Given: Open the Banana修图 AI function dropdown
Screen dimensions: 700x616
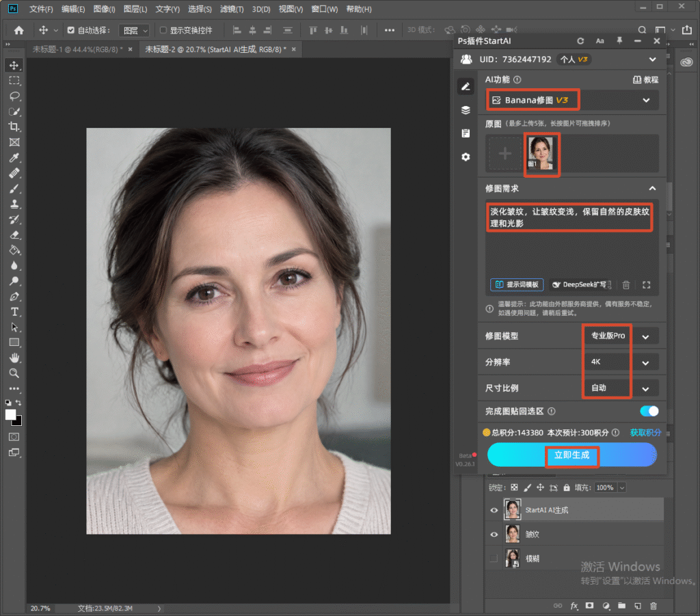Looking at the screenshot, I should coord(572,101).
